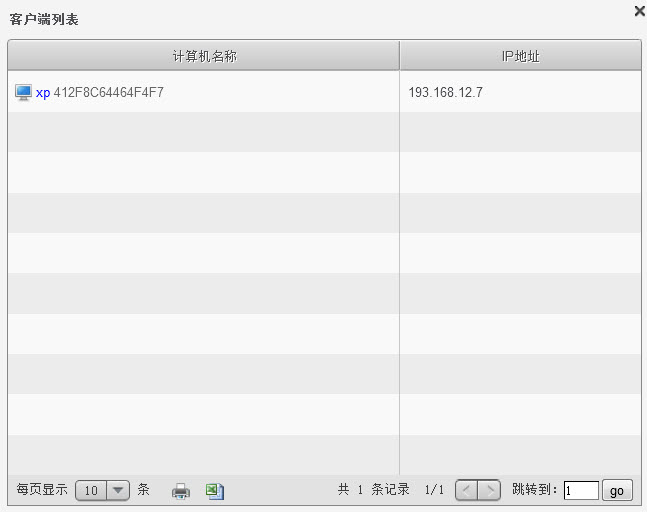Viewport: 647px width, 512px height.
Task: Select the IP cell 193.168.12.7
Action: (x=446, y=93)
